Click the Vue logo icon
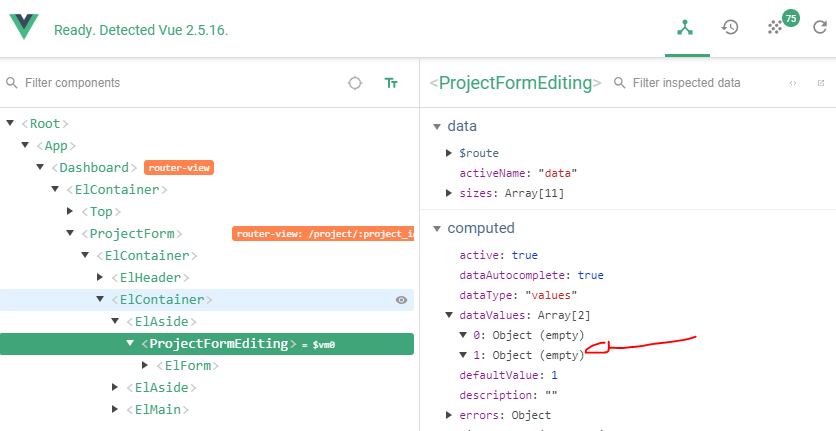This screenshot has width=836, height=431. pos(24,27)
